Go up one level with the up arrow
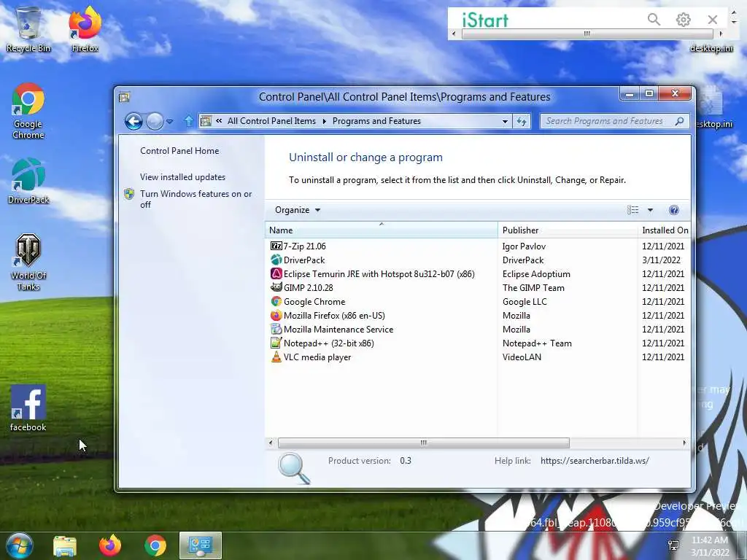Viewport: 747px width, 560px height. [189, 122]
